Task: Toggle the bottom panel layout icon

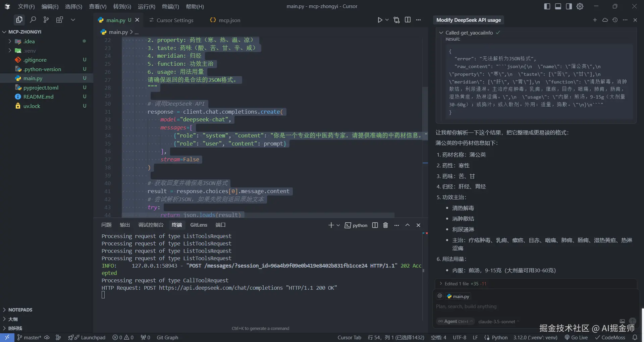Action: 558,6
